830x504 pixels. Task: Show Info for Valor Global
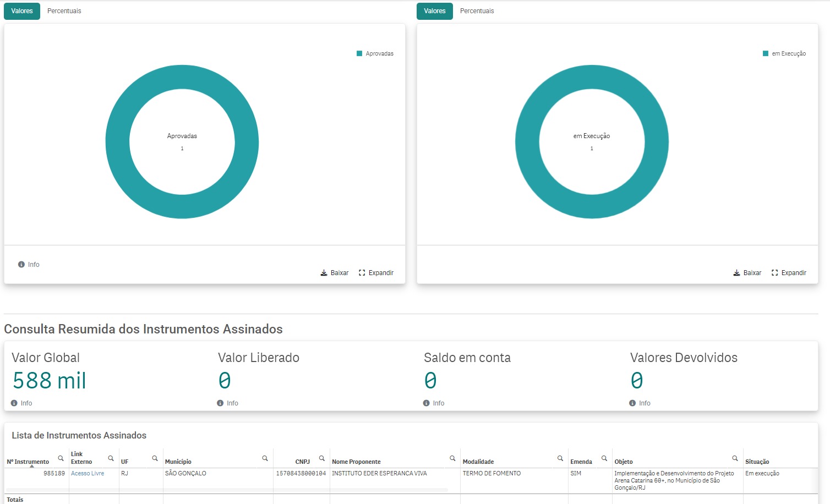pos(21,403)
